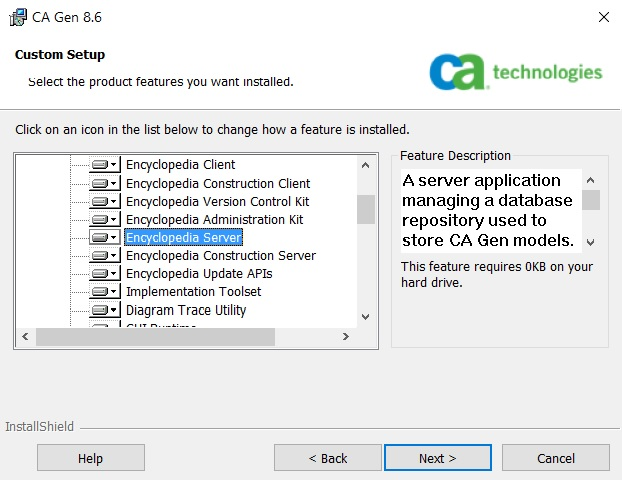Open installer Help
Screen dimensions: 622x480
tap(90, 458)
